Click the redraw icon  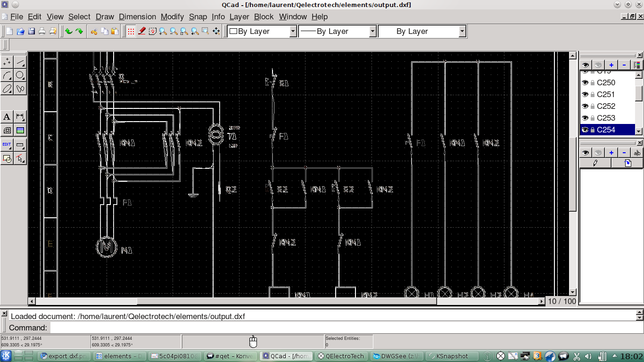point(153,31)
